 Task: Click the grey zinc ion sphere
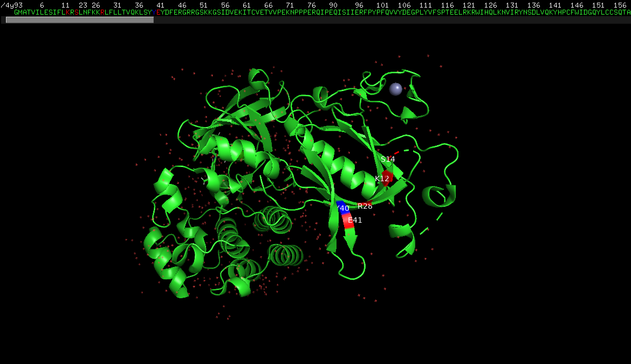[395, 89]
